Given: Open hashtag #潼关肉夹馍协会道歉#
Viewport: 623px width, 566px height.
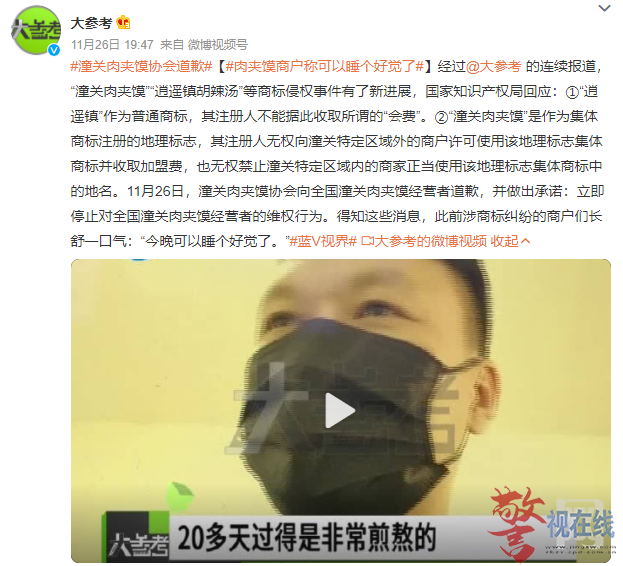Looking at the screenshot, I should tap(141, 66).
